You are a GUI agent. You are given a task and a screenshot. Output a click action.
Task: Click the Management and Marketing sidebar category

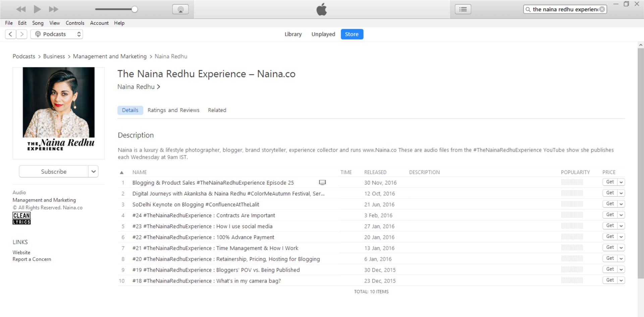point(44,200)
